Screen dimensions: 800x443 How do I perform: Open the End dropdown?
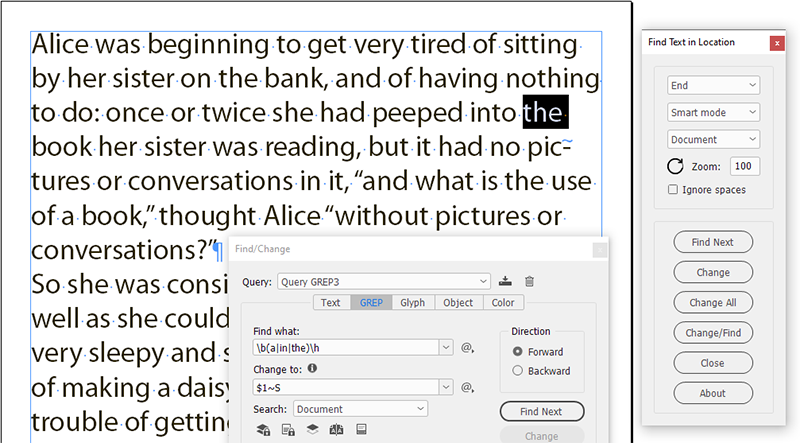(713, 85)
